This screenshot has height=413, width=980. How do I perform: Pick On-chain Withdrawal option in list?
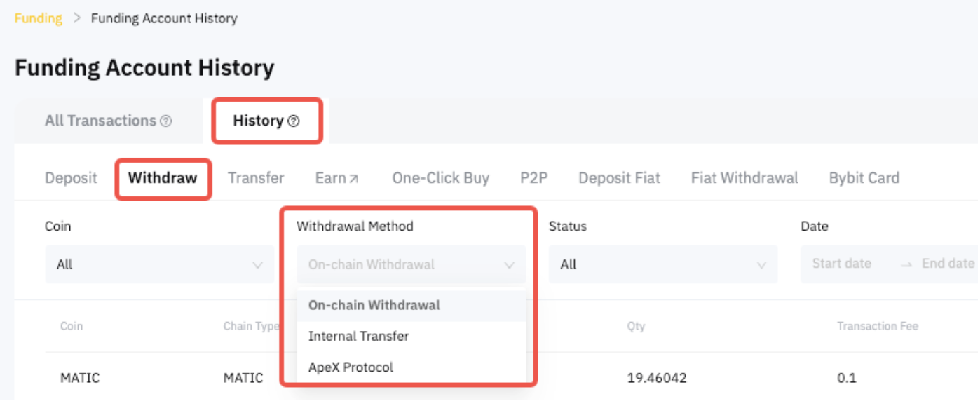374,305
